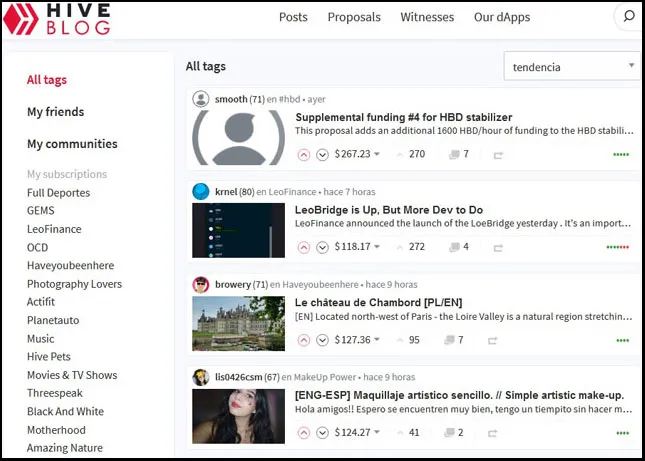
Task: Upvote the Le château de Chambord post
Action: coord(304,341)
